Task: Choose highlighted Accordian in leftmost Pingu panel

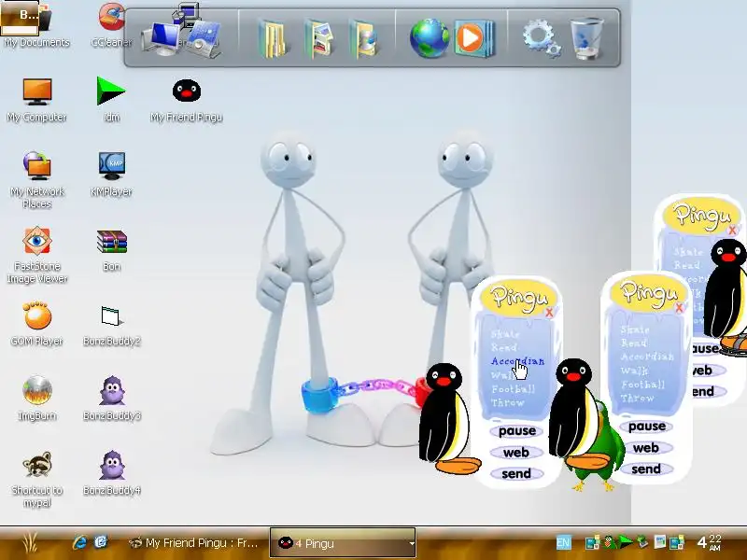Action: point(517,361)
